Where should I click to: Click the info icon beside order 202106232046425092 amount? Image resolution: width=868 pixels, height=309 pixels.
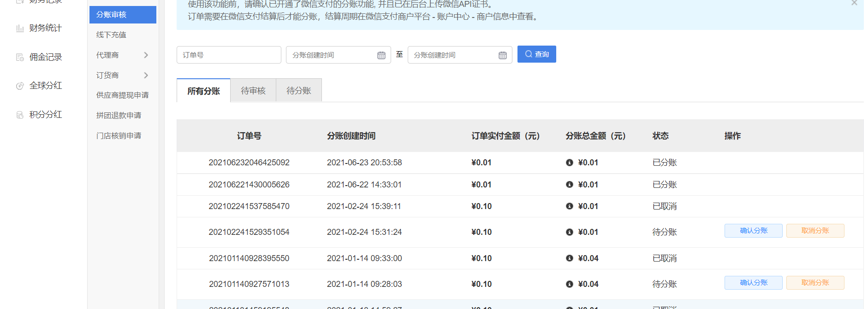pos(569,163)
